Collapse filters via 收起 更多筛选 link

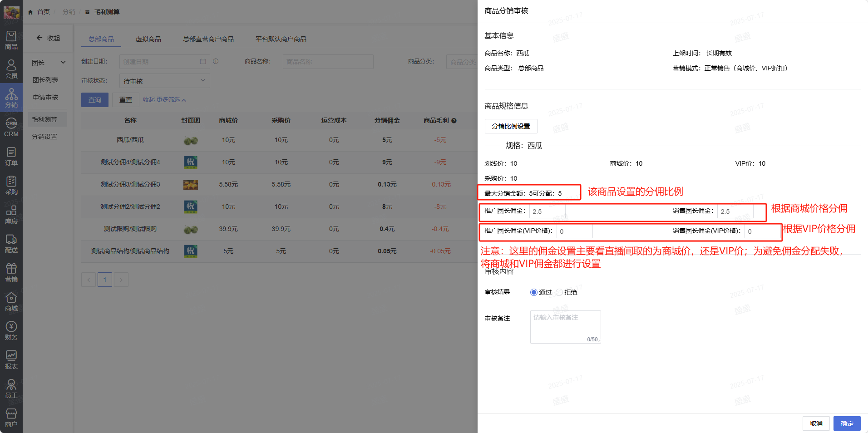pyautogui.click(x=164, y=100)
